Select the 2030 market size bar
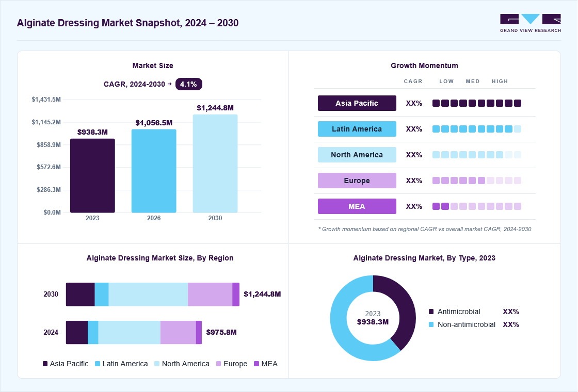 tap(215, 164)
